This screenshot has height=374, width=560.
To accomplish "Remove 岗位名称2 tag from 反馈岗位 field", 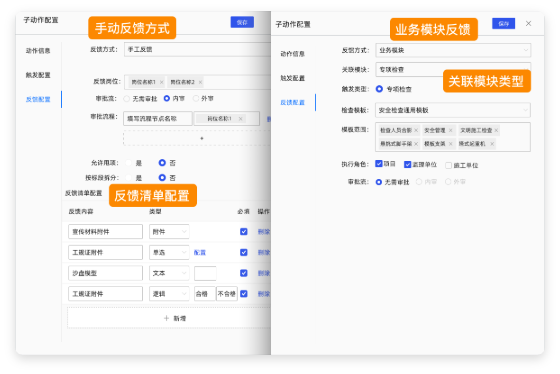I will pyautogui.click(x=200, y=82).
